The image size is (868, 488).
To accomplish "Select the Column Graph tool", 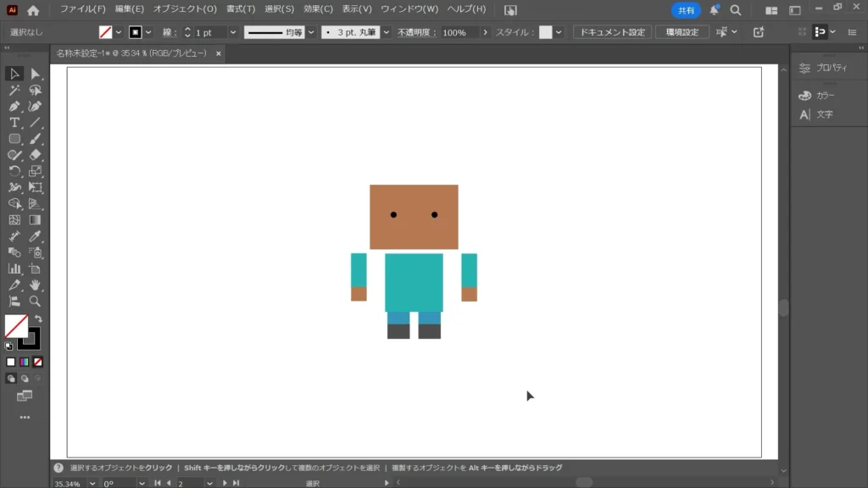I will point(14,269).
